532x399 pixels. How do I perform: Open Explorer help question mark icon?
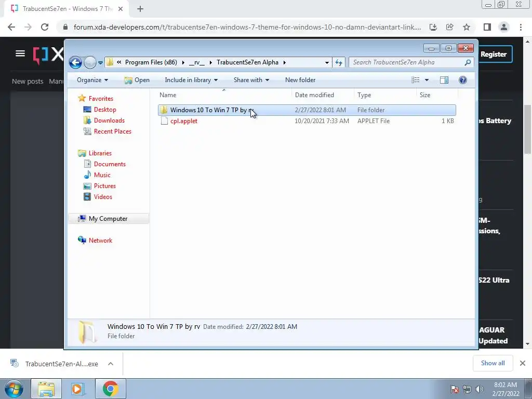[463, 80]
